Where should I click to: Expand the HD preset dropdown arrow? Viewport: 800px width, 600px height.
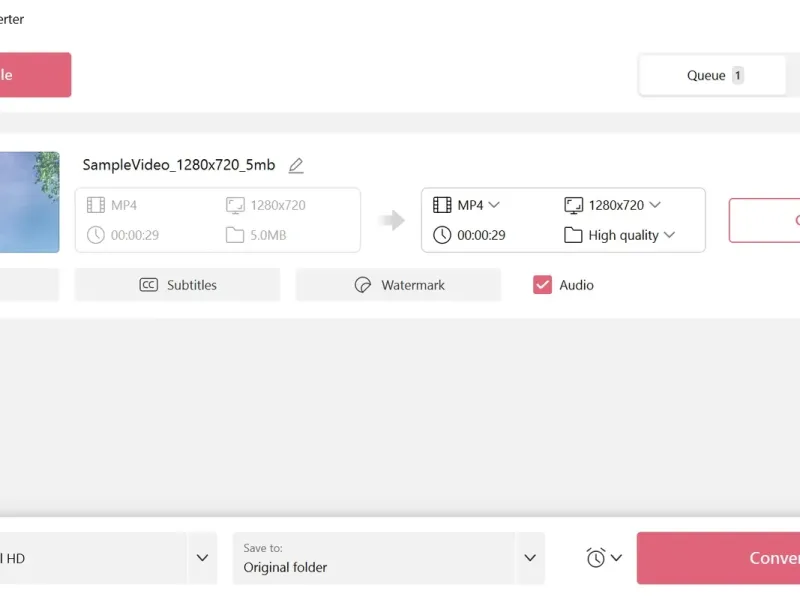203,558
